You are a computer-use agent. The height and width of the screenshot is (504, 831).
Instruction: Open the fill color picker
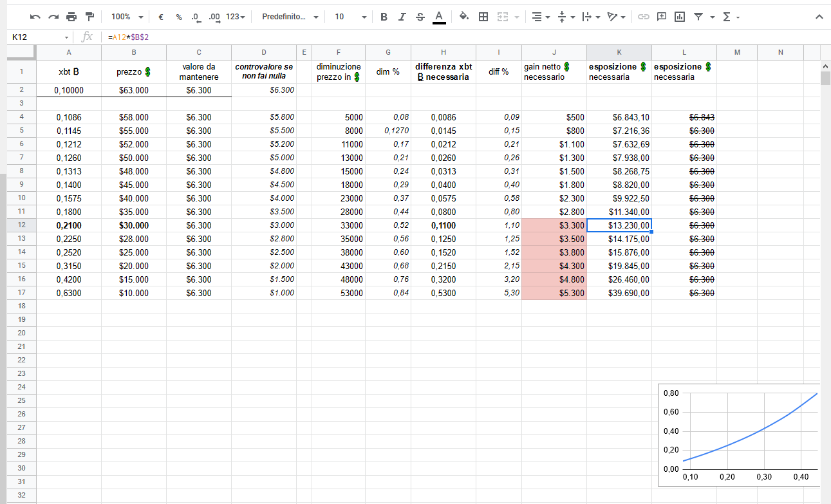click(x=464, y=17)
